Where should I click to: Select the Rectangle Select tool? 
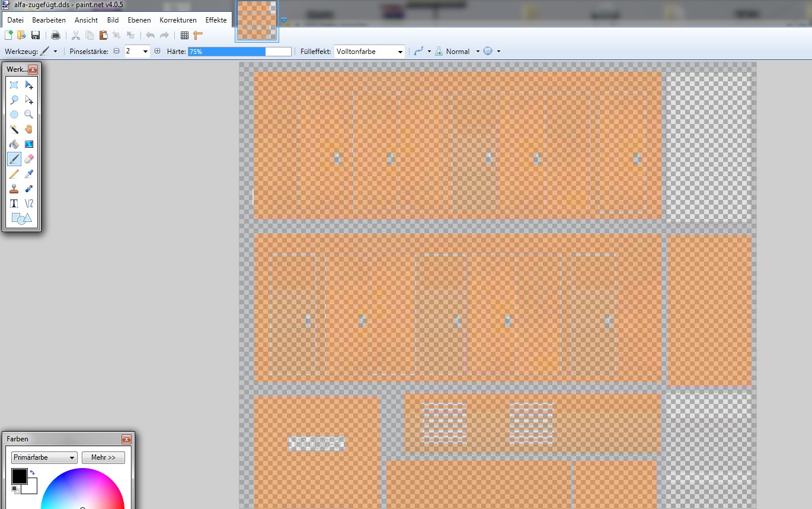[14, 85]
